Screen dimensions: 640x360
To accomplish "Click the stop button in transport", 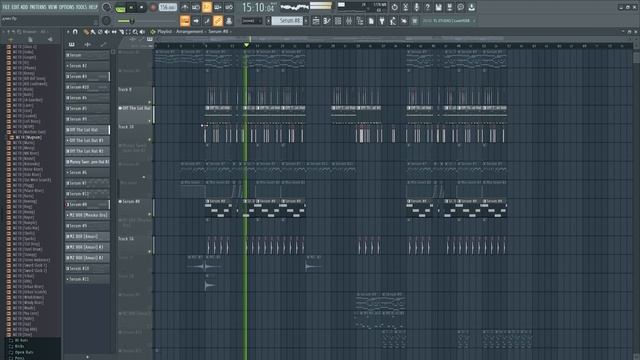I will 142,7.
